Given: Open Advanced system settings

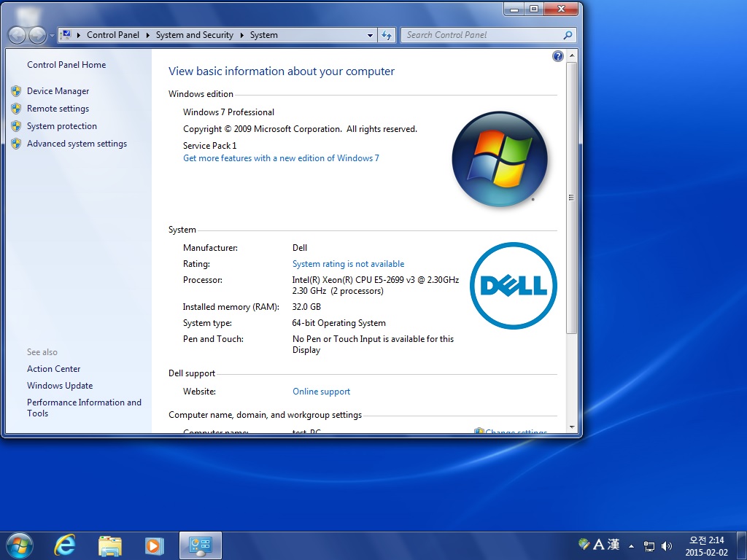Looking at the screenshot, I should click(x=77, y=144).
